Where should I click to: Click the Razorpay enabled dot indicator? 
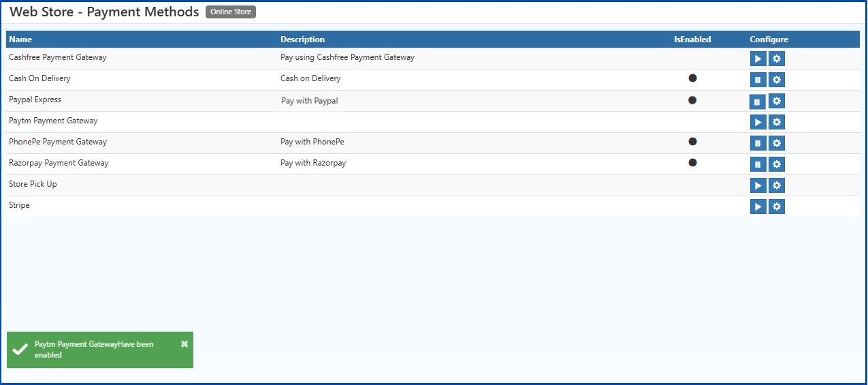click(x=692, y=163)
